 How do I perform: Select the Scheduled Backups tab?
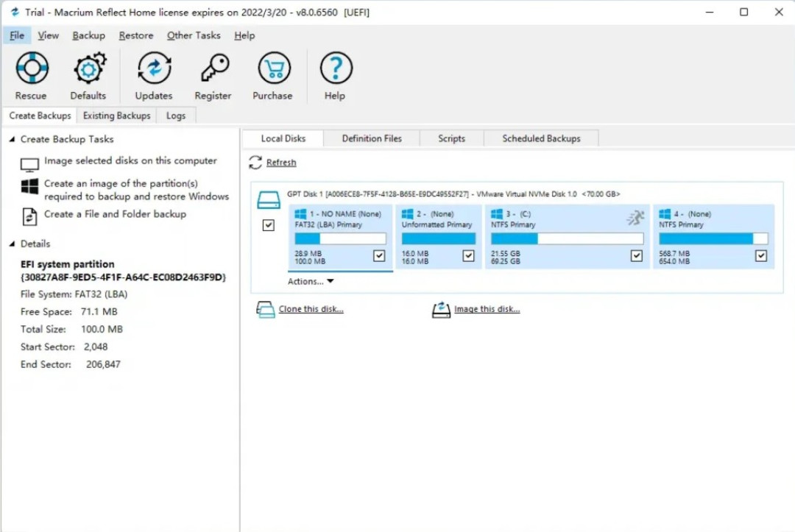[x=541, y=138]
